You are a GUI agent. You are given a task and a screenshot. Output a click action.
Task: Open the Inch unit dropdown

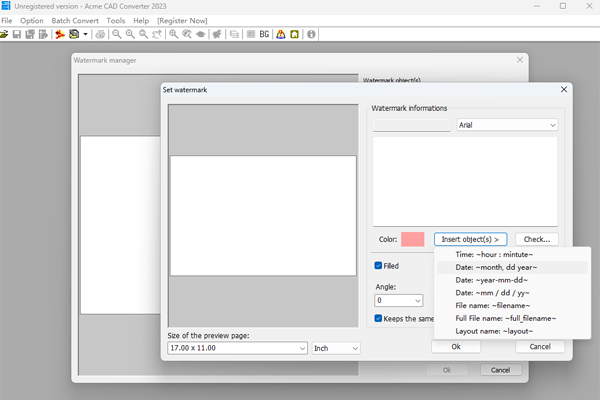[x=336, y=348]
